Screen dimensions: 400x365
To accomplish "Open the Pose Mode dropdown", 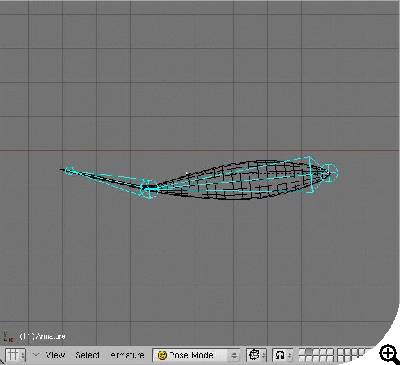I will pos(196,355).
